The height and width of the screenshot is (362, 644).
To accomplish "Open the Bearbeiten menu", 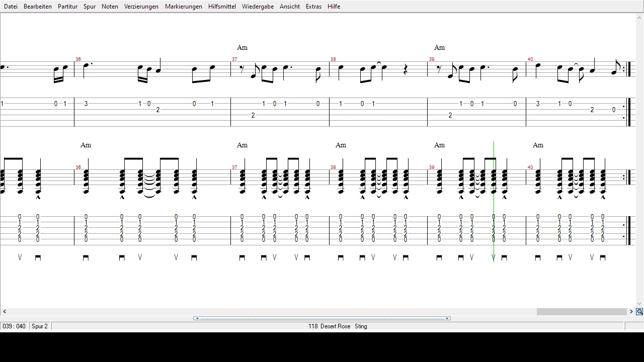I will click(x=38, y=7).
